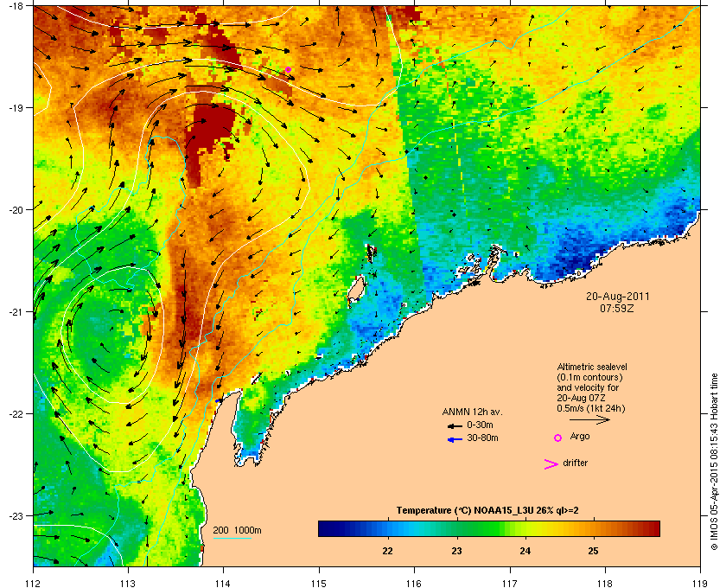Click the temperature colorbar near 24 degrees
Image resolution: width=726 pixels, height=588 pixels.
point(525,528)
